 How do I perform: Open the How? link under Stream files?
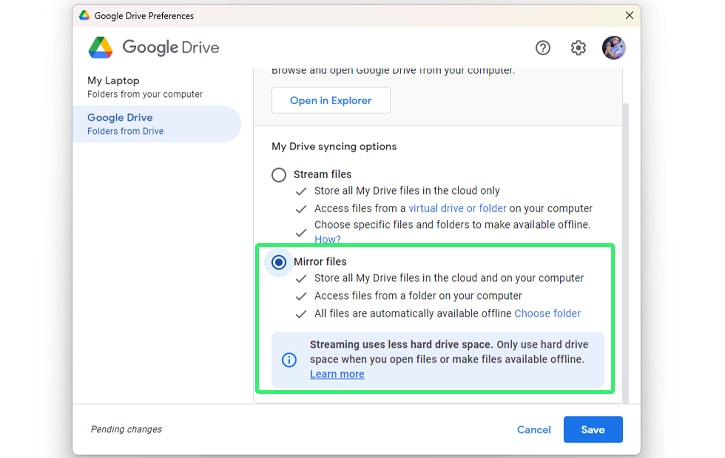pos(327,239)
